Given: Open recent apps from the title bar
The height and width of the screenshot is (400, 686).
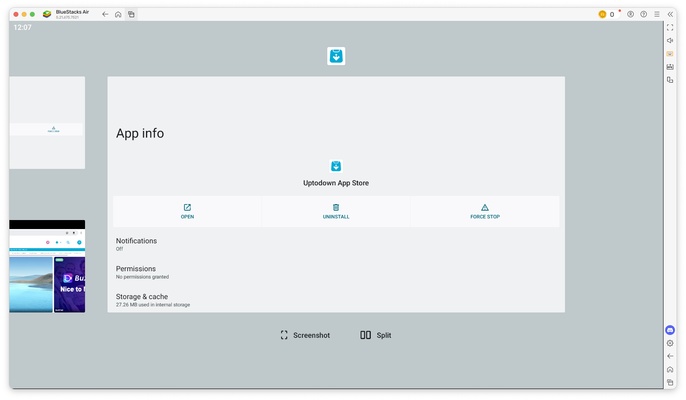Looking at the screenshot, I should (131, 14).
